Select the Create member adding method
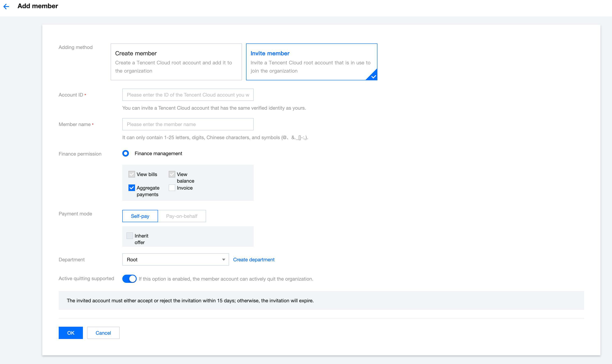The width and height of the screenshot is (612, 364). pyautogui.click(x=176, y=62)
